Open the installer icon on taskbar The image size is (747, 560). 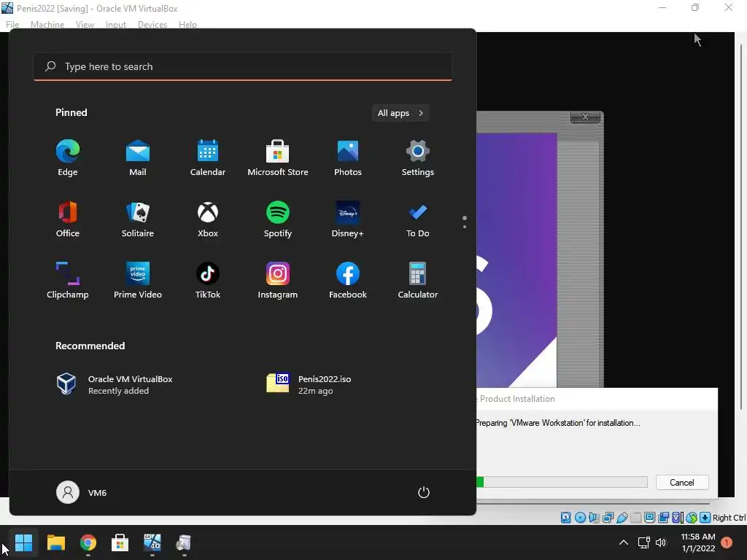pos(184,542)
